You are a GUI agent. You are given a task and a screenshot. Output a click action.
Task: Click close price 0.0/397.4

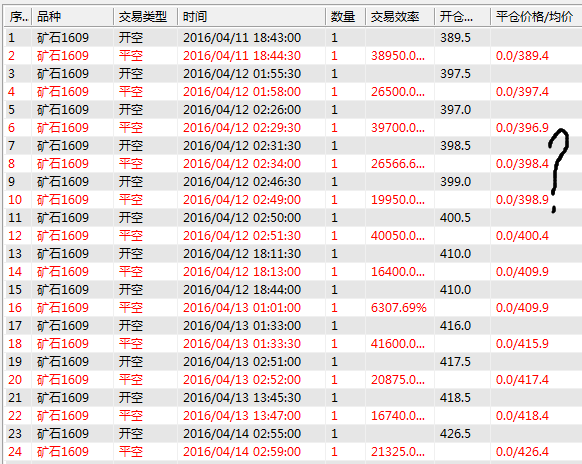522,92
